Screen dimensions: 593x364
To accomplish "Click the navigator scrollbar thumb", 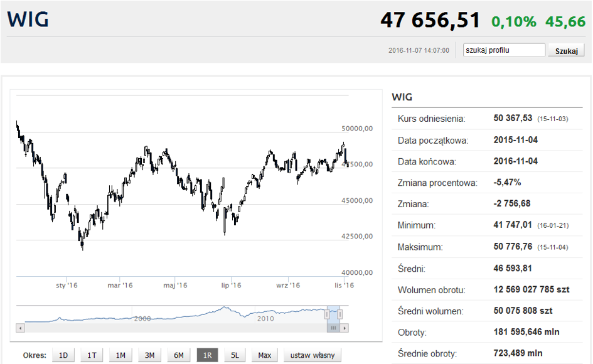I will 333,328.
